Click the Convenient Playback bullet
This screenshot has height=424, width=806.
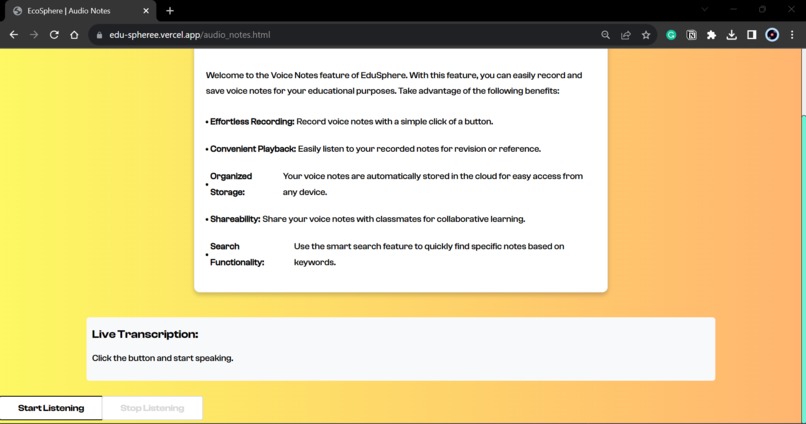373,149
